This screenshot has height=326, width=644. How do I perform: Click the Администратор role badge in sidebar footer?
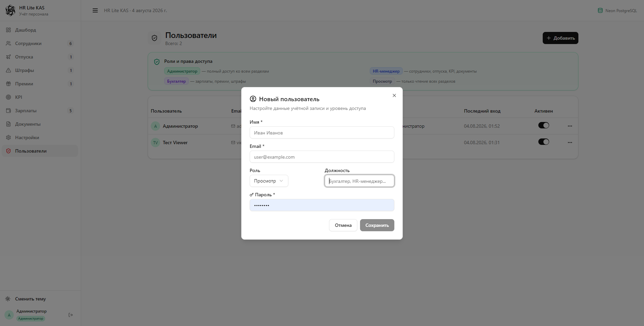click(x=31, y=318)
